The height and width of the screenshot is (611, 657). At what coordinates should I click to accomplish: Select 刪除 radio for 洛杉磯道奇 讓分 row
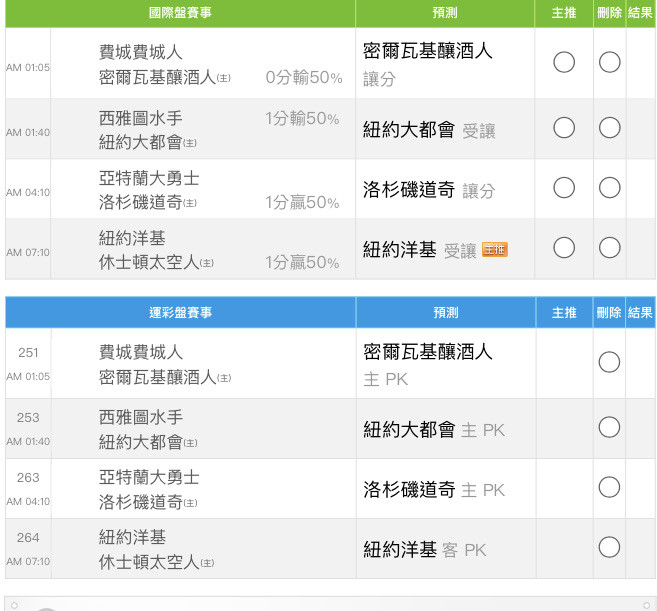coord(609,188)
